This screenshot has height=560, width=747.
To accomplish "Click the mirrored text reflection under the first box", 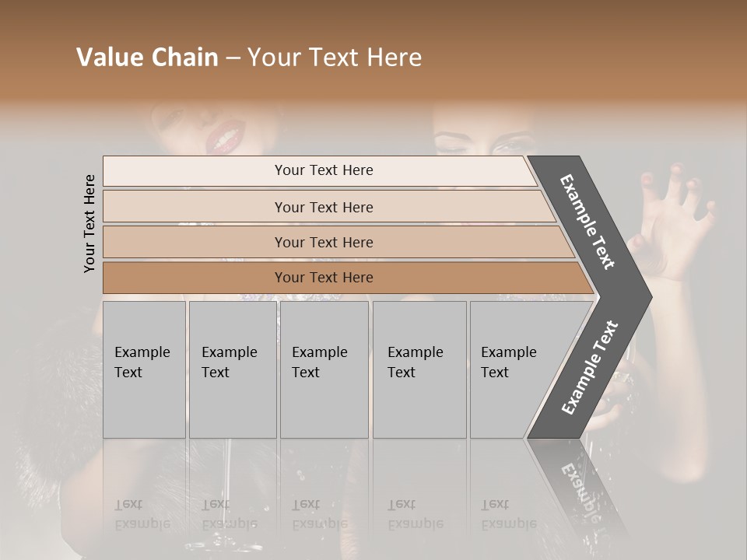I will [x=142, y=513].
